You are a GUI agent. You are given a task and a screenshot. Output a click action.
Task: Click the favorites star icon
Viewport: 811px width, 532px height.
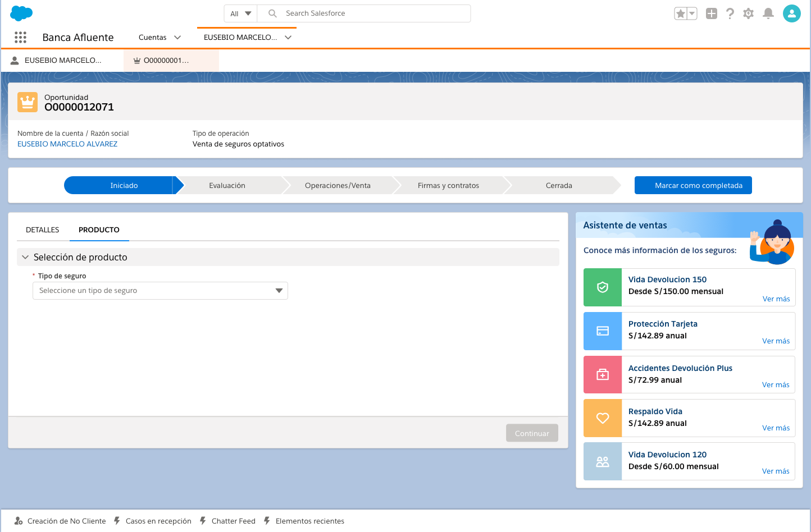pyautogui.click(x=680, y=13)
